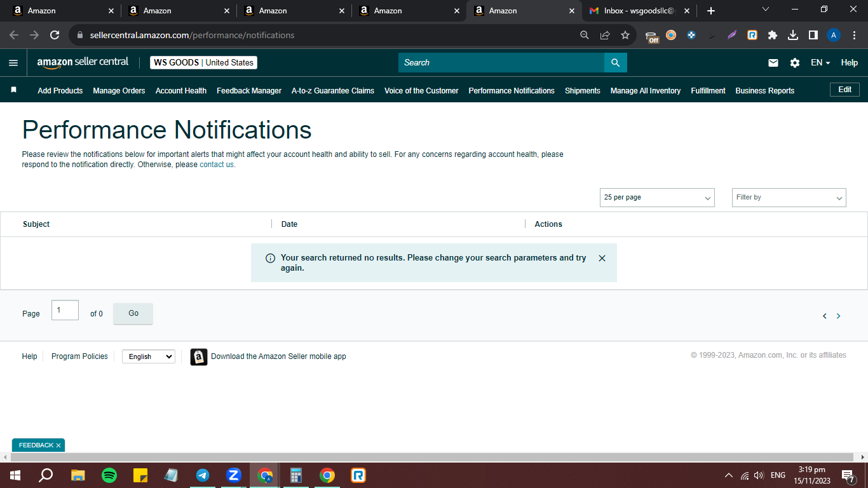Open the browser downloads icon
Viewport: 868px width, 488px height.
coord(793,35)
